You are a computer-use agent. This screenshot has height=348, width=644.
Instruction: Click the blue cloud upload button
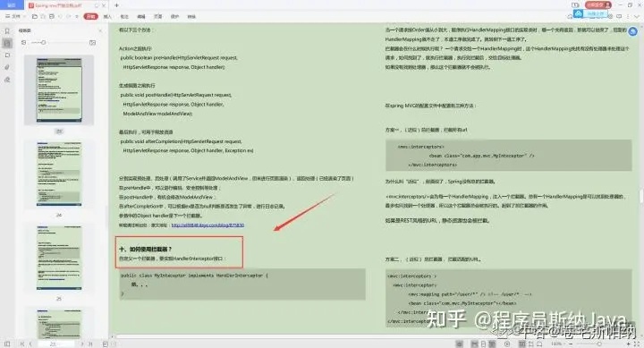pyautogui.click(x=590, y=13)
